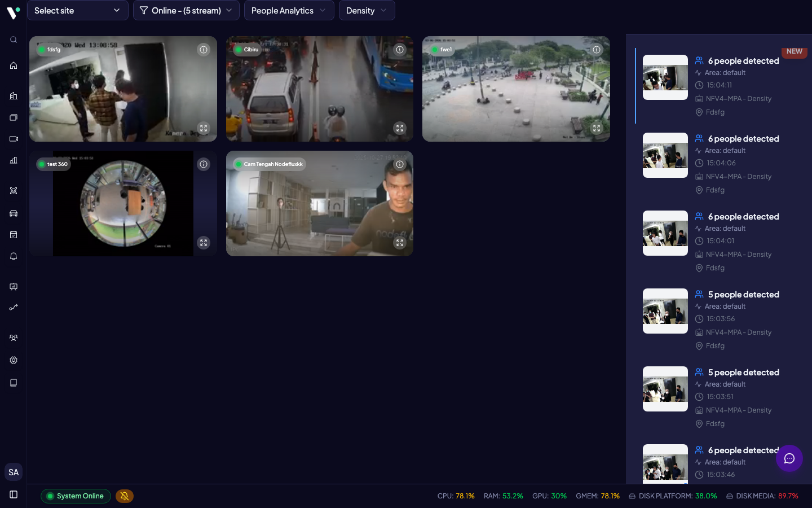
Task: Click the SA user avatar
Action: 14,472
